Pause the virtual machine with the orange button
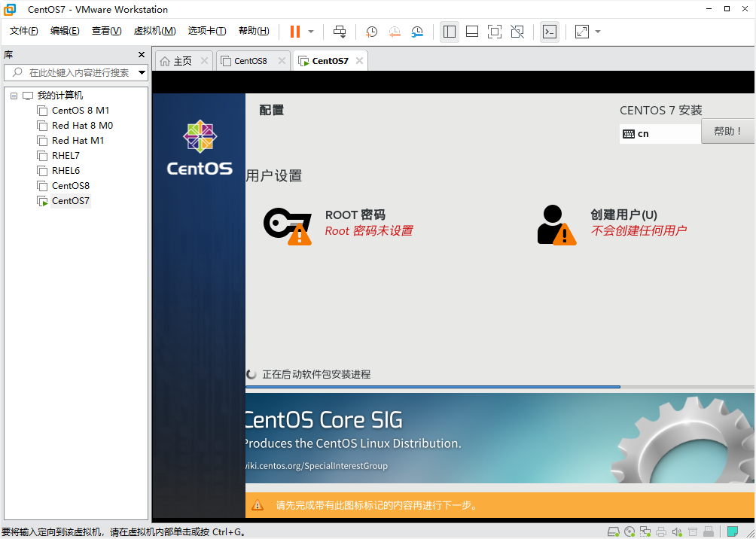756x539 pixels. tap(294, 32)
